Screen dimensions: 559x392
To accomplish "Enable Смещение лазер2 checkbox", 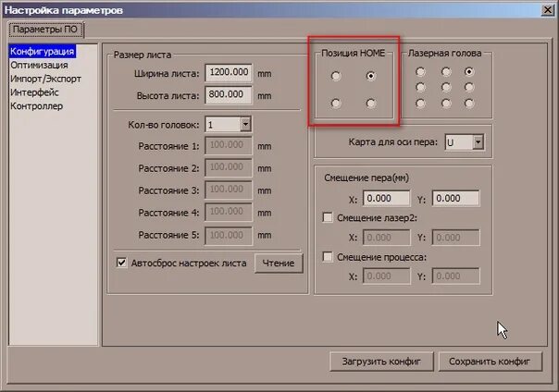I will 328,217.
